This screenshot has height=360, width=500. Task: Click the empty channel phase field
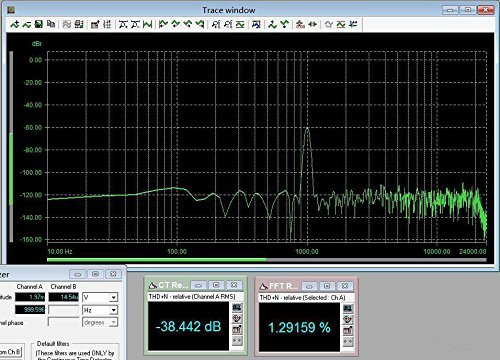[63, 322]
